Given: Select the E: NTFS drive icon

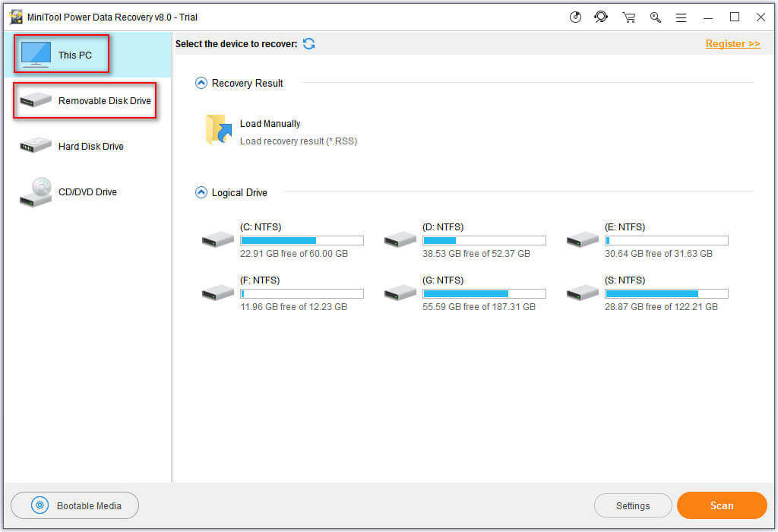Looking at the screenshot, I should click(x=583, y=239).
